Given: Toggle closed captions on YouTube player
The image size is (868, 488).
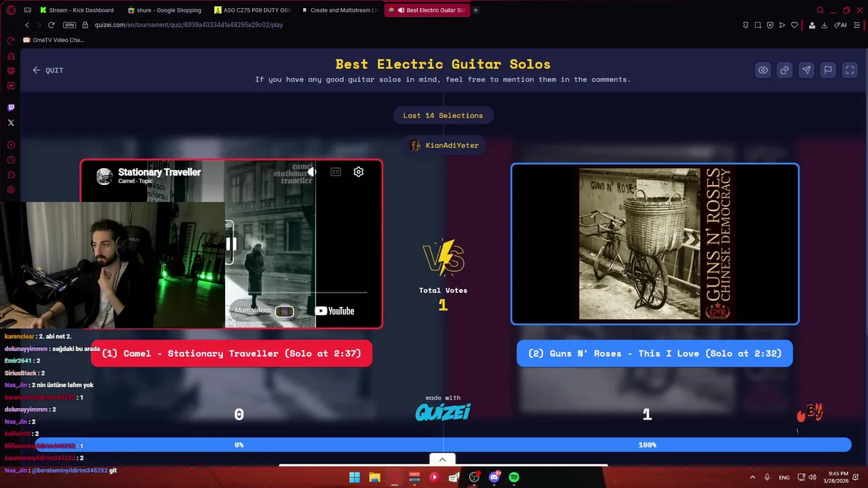Looking at the screenshot, I should pos(336,172).
